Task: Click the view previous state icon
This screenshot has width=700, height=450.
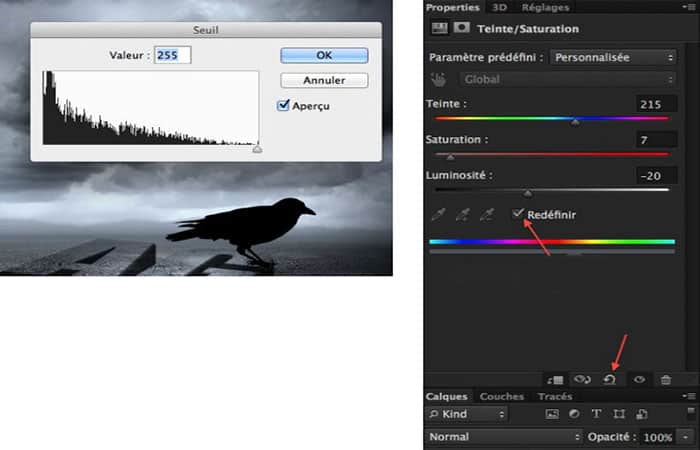Action: pos(582,380)
